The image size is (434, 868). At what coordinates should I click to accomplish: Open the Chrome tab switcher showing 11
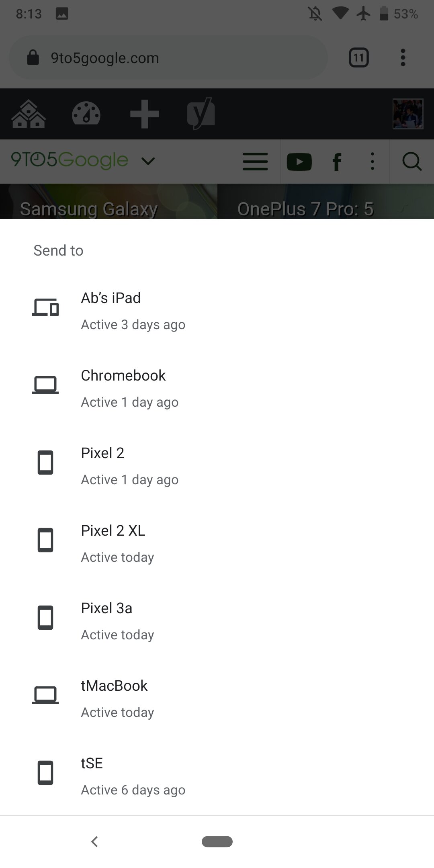(x=358, y=58)
